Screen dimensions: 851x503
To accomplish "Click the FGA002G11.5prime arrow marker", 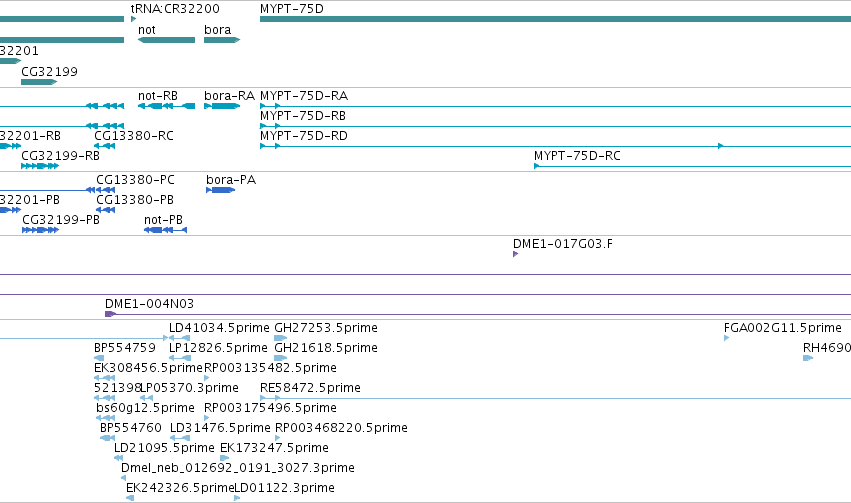I will pyautogui.click(x=727, y=338).
